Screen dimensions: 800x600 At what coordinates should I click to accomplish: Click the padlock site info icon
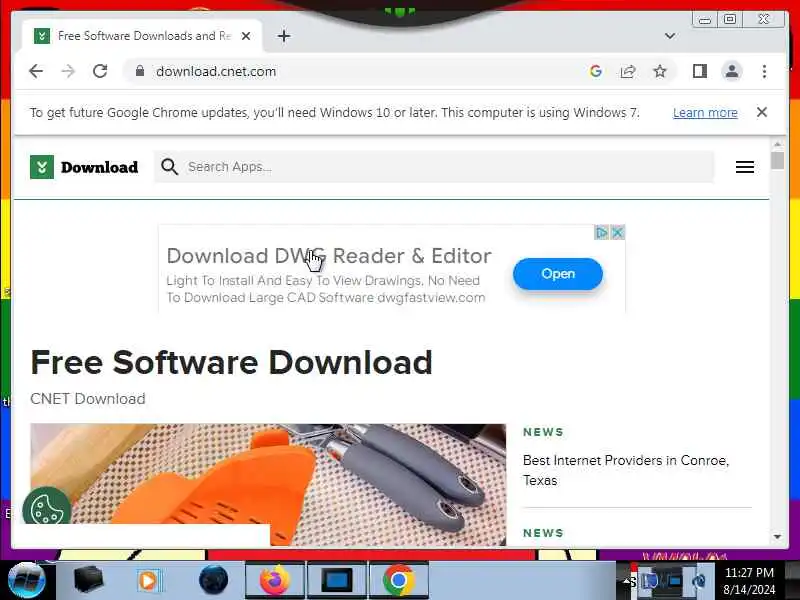pyautogui.click(x=140, y=71)
